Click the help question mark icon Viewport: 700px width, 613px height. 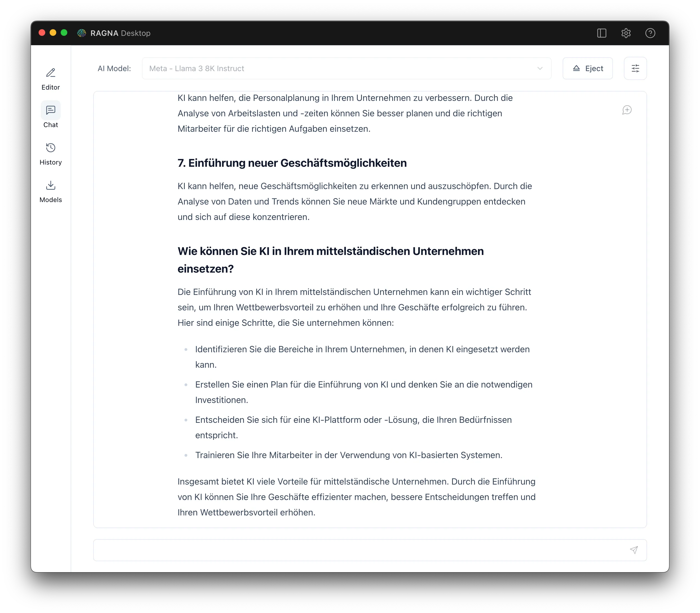tap(650, 33)
